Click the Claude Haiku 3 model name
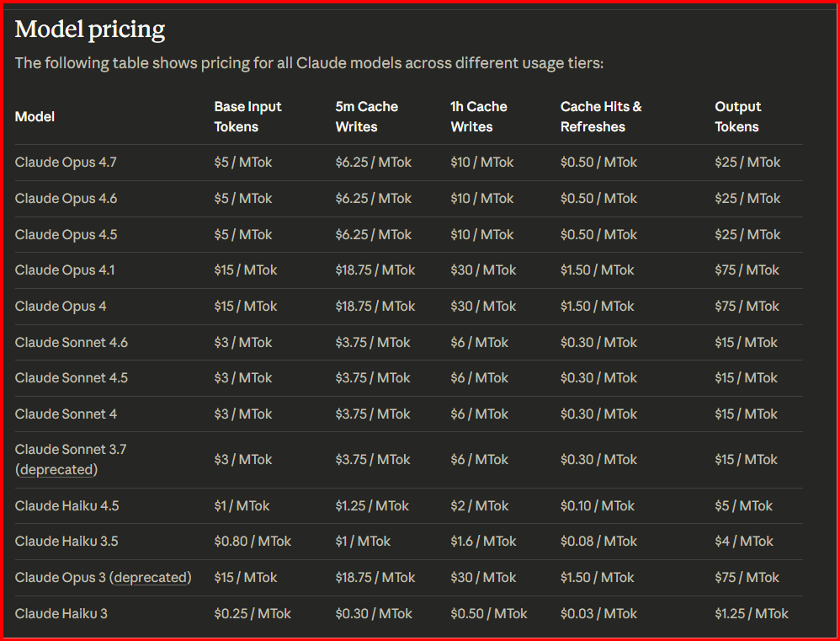Viewport: 840px width, 641px height. coord(61,614)
